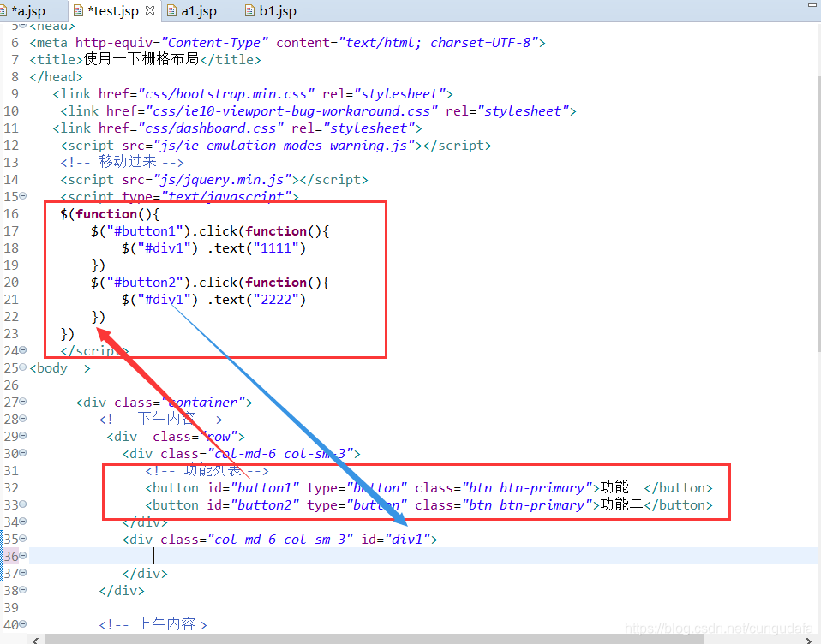Open the b1.jsp editor tab
Image resolution: width=821 pixels, height=644 pixels.
278,10
